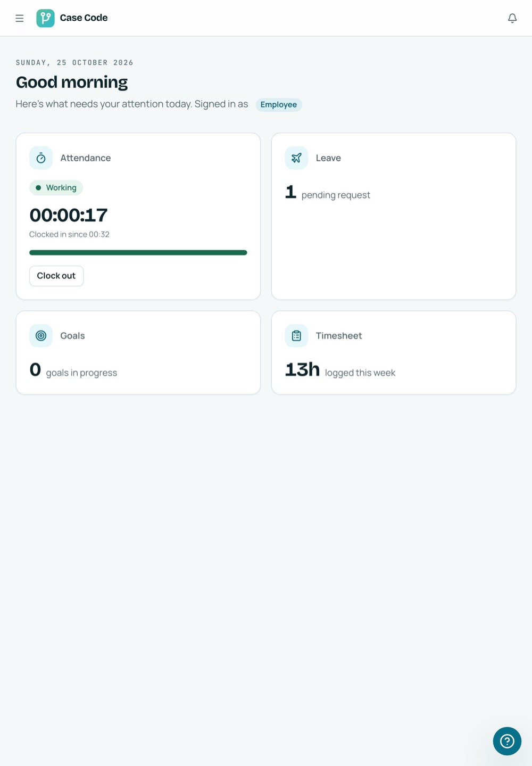This screenshot has width=532, height=766.
Task: Open the notifications bell
Action: click(x=512, y=18)
